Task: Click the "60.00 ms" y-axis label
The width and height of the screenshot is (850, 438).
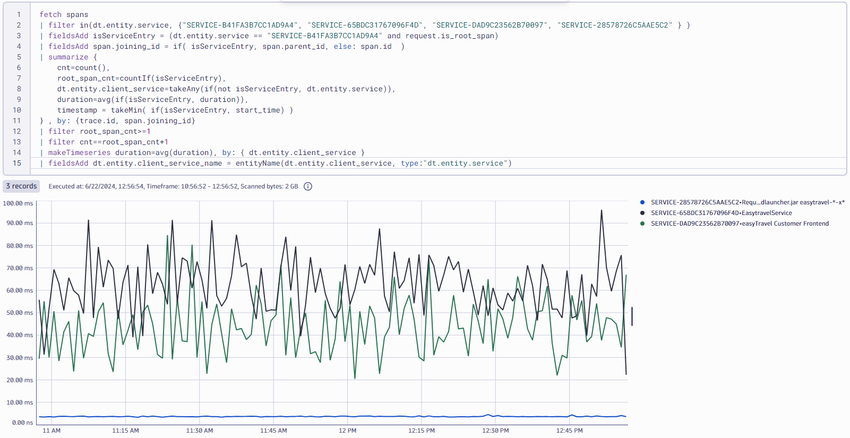Action: pyautogui.click(x=20, y=290)
